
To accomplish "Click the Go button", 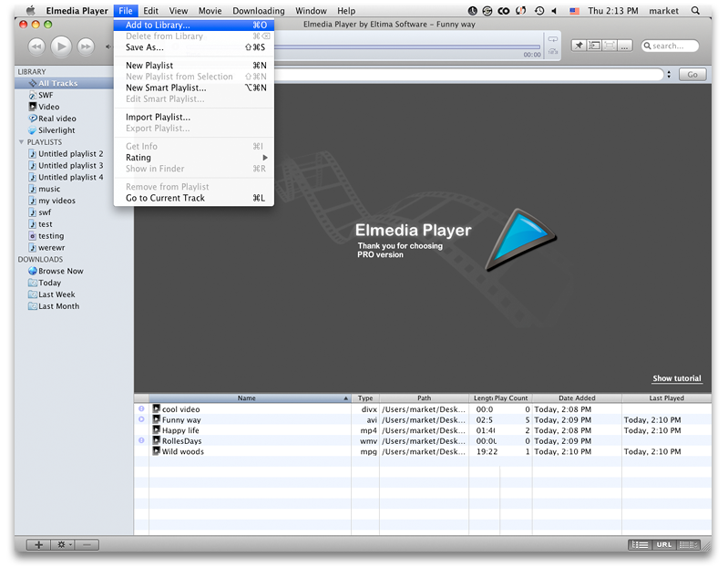I will (x=692, y=75).
